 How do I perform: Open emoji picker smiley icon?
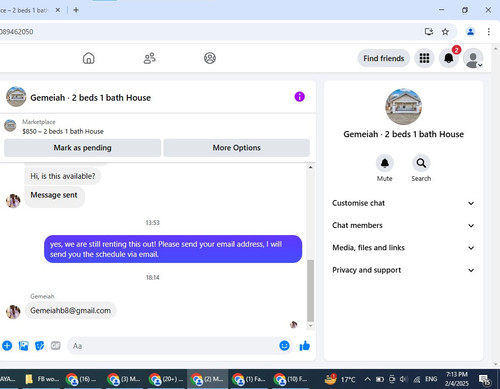[x=284, y=346]
